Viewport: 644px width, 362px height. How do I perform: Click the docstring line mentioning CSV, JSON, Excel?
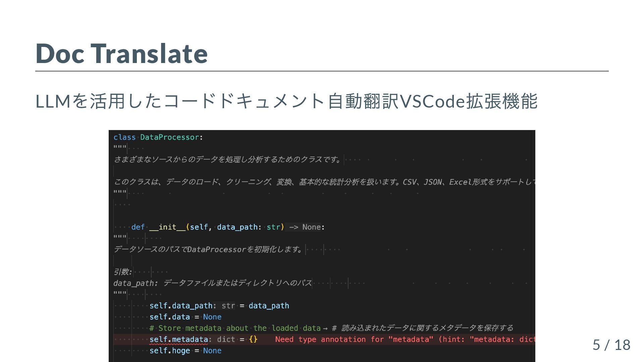(324, 182)
